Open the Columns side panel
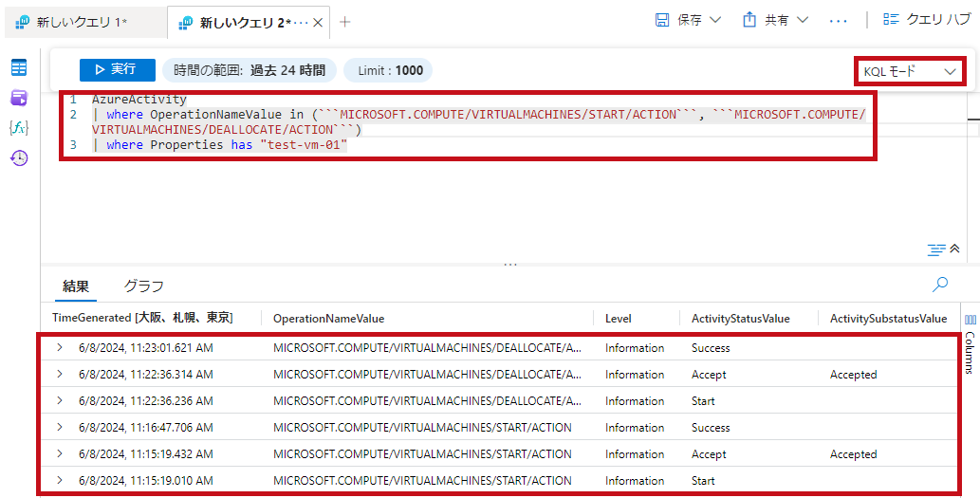 [970, 342]
